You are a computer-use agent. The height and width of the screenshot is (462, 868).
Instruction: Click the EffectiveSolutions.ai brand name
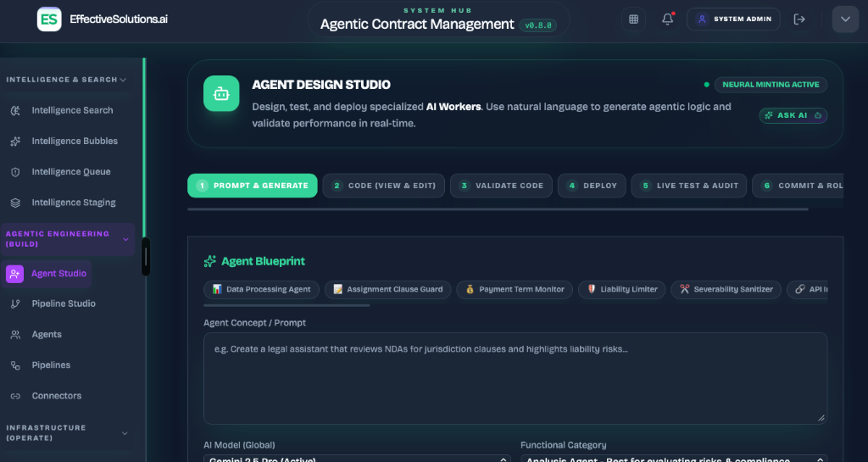point(119,19)
